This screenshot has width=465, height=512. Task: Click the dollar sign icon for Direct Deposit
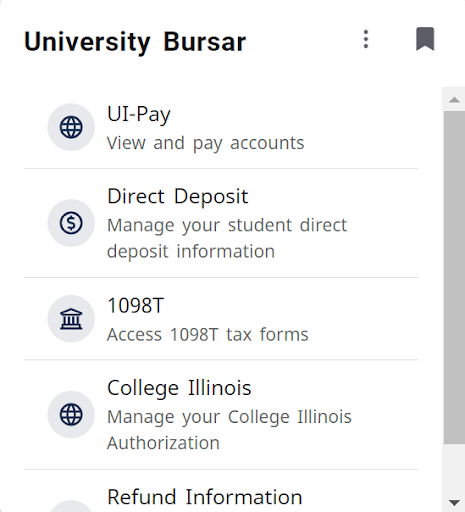click(71, 223)
